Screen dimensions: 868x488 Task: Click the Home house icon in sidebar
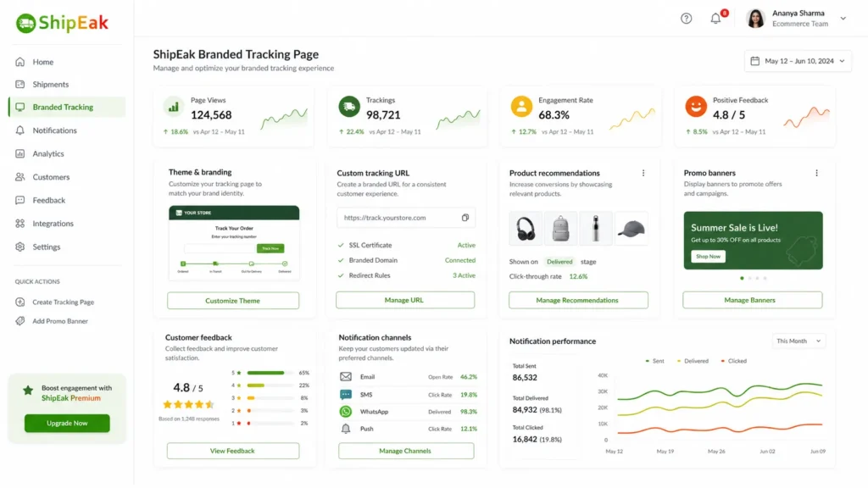[20, 62]
